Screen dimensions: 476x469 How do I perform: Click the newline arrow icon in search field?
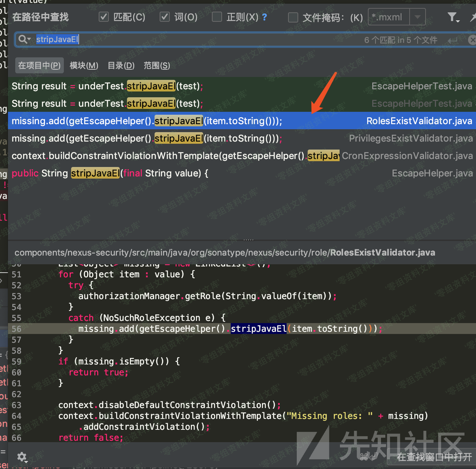[452, 40]
